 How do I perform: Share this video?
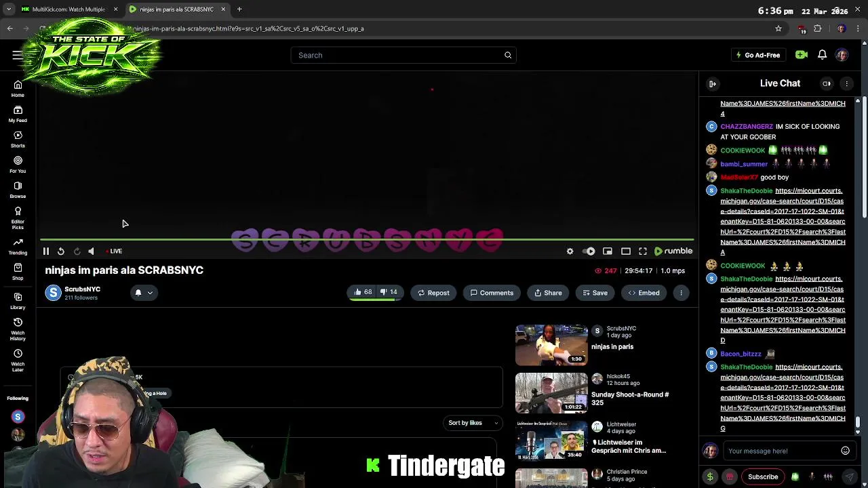548,293
